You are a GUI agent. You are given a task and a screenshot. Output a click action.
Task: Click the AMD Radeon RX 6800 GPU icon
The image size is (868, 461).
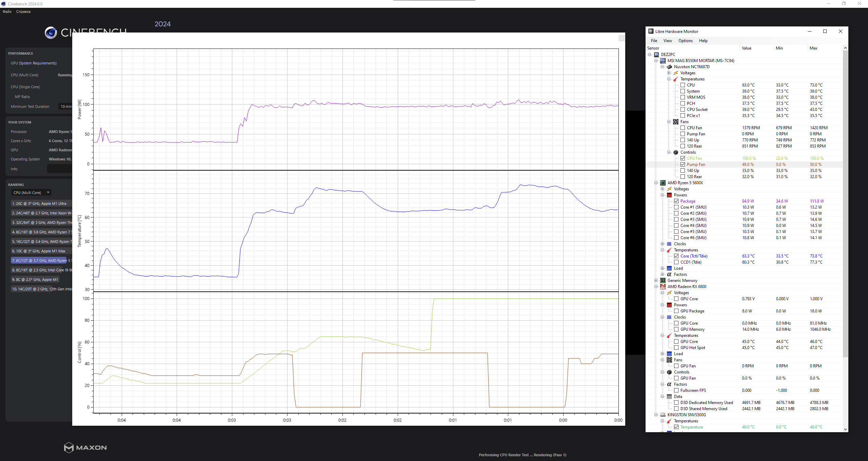pyautogui.click(x=663, y=287)
